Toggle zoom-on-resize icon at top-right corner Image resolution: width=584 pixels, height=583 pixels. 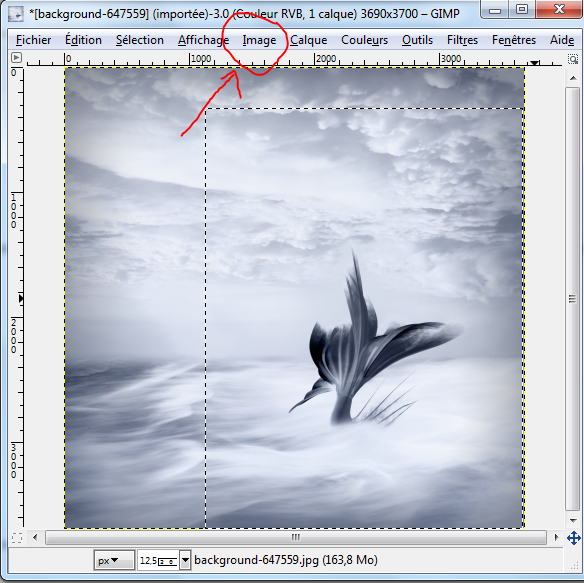(573, 59)
